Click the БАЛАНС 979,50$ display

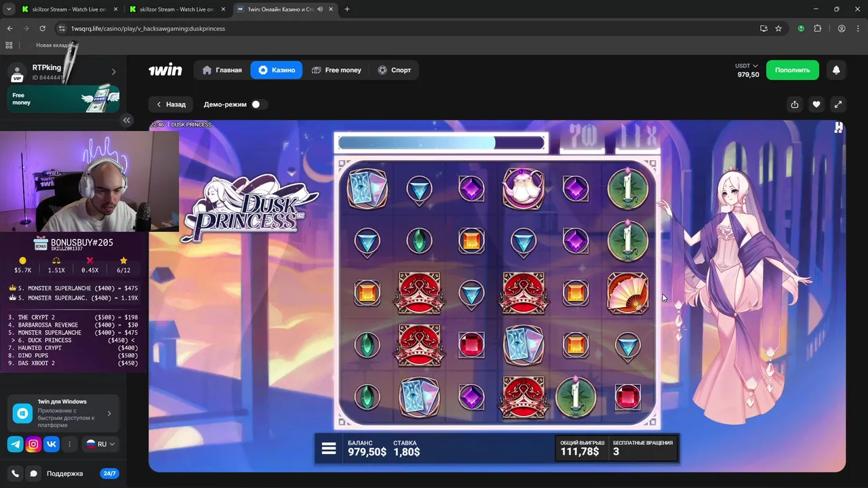click(367, 448)
